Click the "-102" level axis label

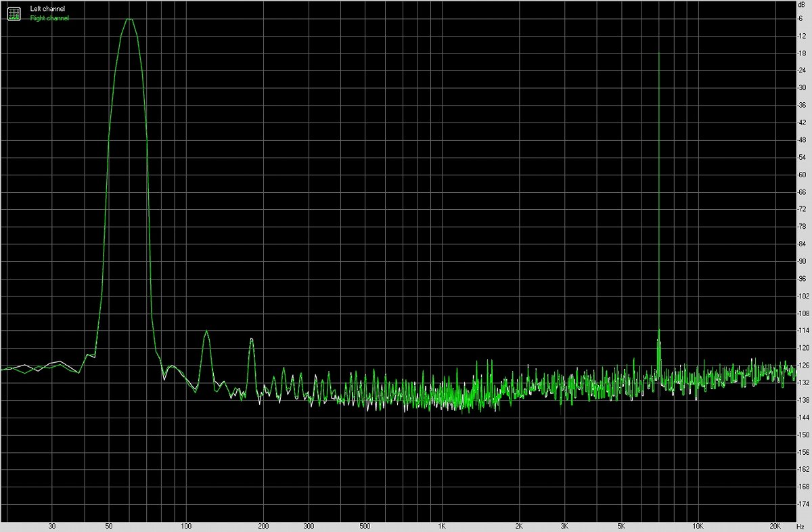(x=803, y=296)
